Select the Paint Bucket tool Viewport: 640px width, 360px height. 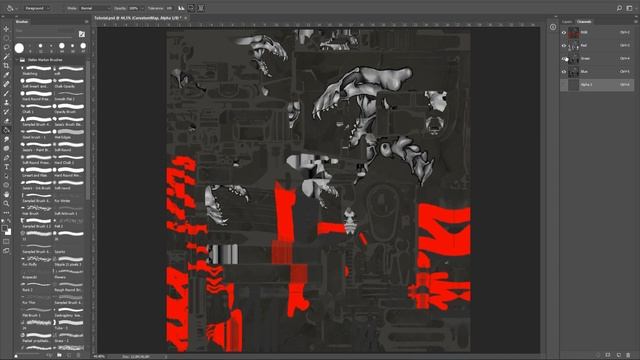click(6, 130)
